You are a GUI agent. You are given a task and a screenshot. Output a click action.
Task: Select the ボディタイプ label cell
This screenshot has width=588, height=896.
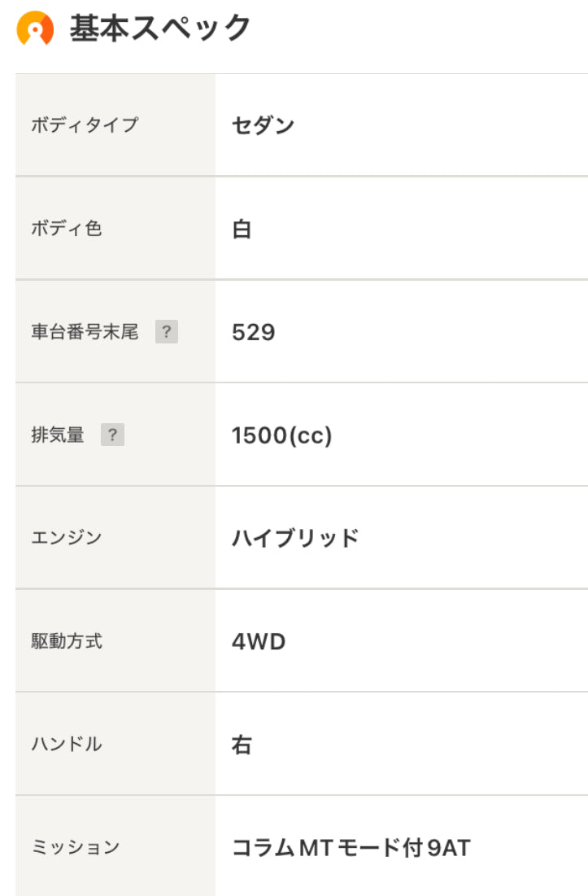(x=115, y=125)
